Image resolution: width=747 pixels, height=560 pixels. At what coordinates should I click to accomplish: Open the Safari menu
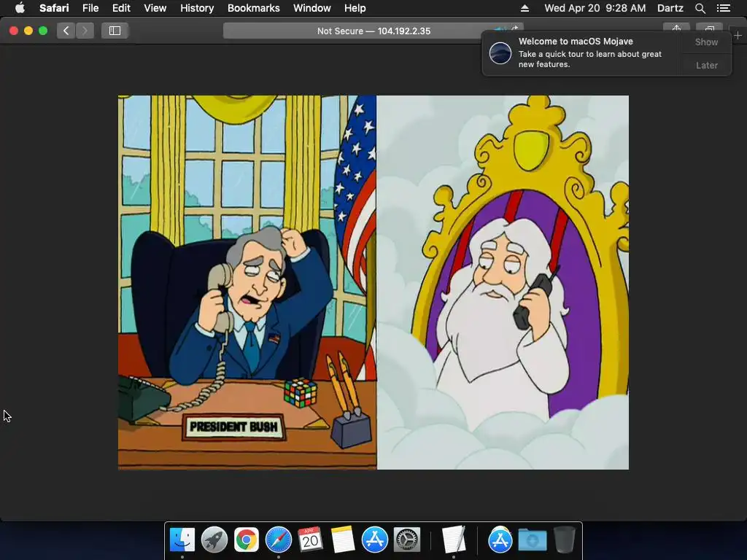tap(54, 8)
